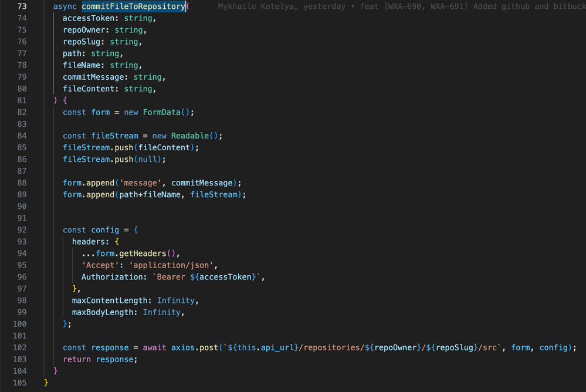Viewport: 586px width, 392px height.
Task: Click the highlighted commitFileToRepository function name
Action: pos(133,6)
